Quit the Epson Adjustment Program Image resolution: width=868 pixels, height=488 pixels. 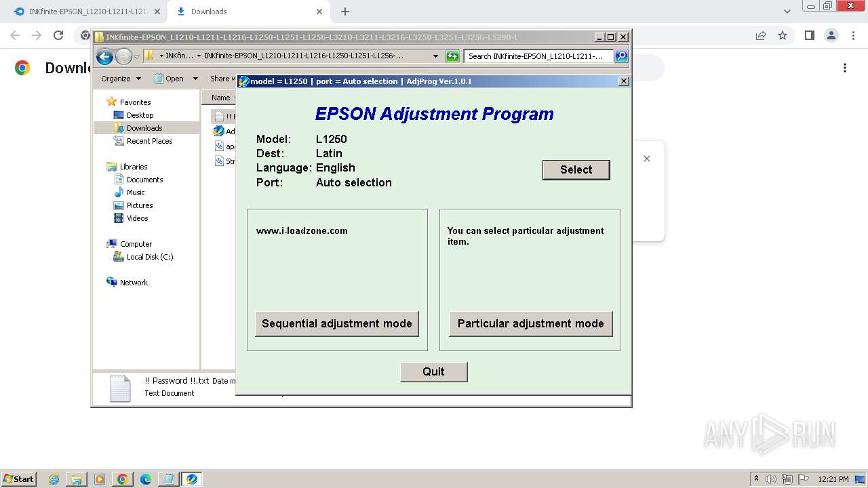433,371
